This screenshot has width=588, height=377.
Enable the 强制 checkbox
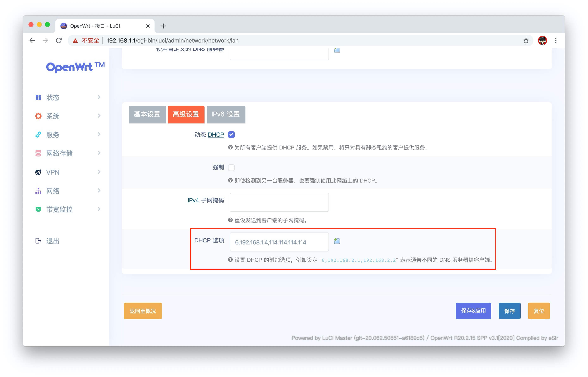coord(231,167)
